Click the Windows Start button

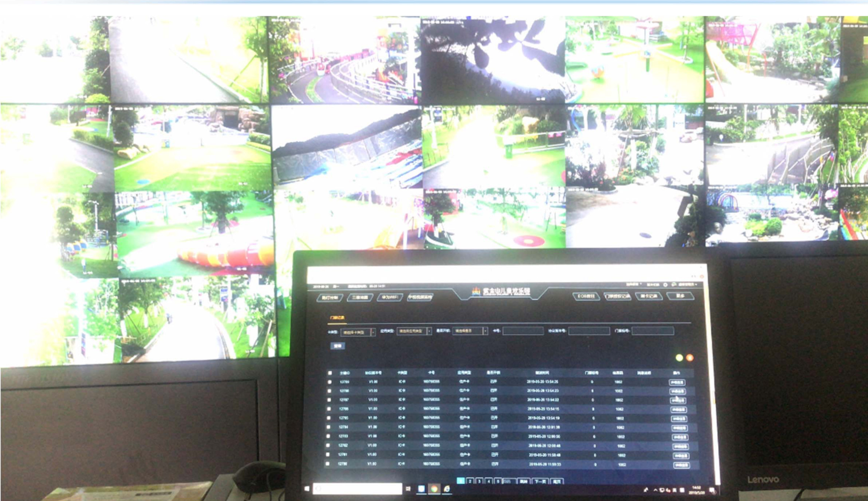(307, 489)
